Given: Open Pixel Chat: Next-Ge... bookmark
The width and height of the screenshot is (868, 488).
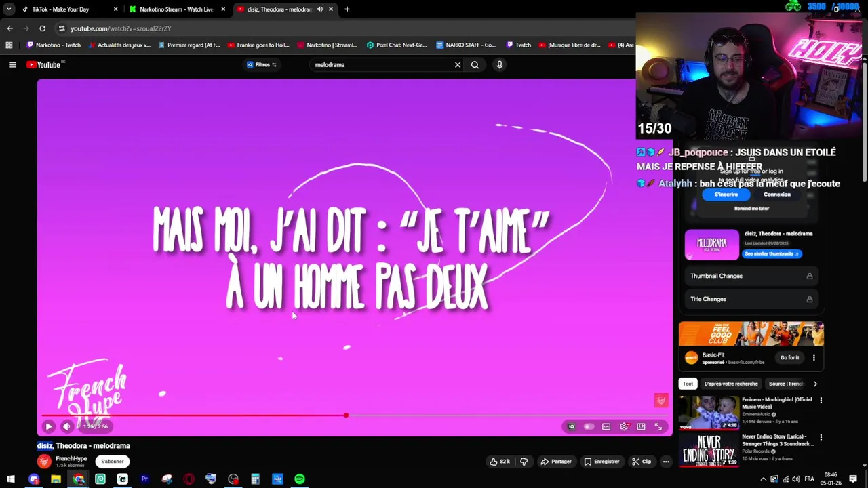Looking at the screenshot, I should [396, 45].
